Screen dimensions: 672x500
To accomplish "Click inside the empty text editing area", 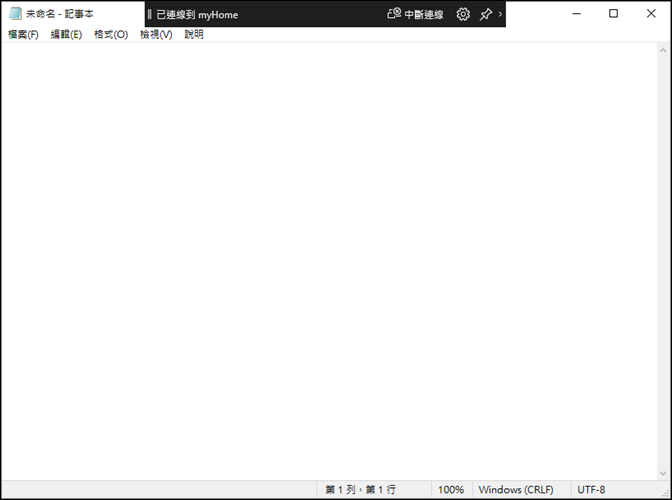I will point(329,261).
